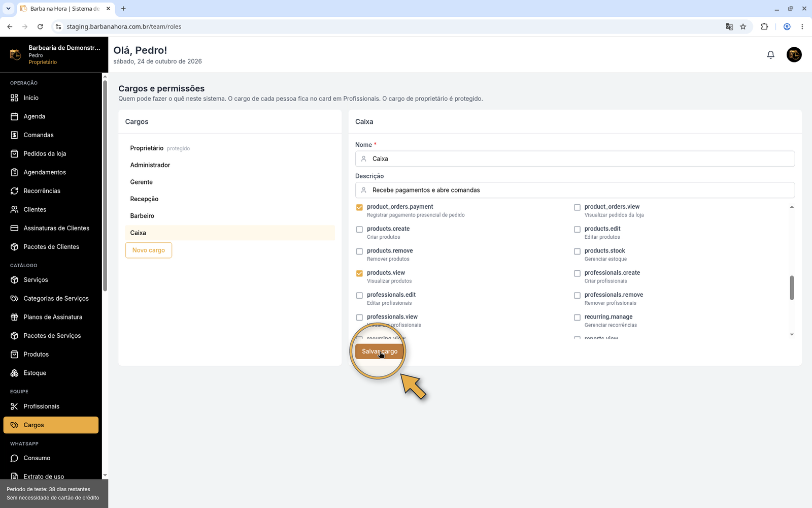Open the browser tab search dropdown

tap(8, 9)
